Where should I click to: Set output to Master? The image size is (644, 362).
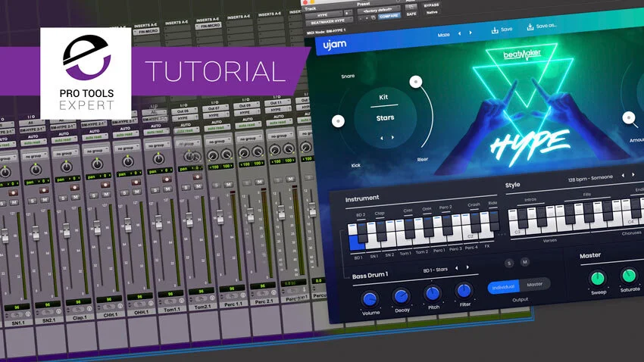point(535,285)
